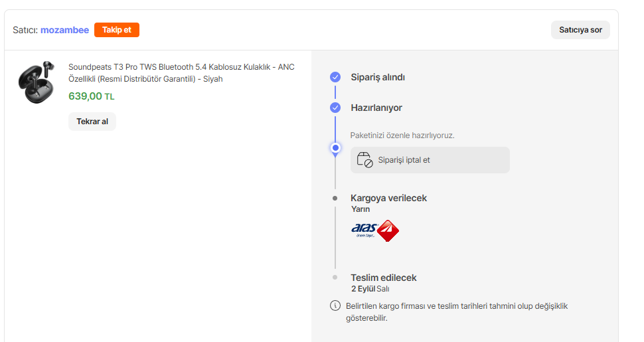The width and height of the screenshot is (644, 342).
Task: Click the package cancel icon
Action: coord(364,160)
